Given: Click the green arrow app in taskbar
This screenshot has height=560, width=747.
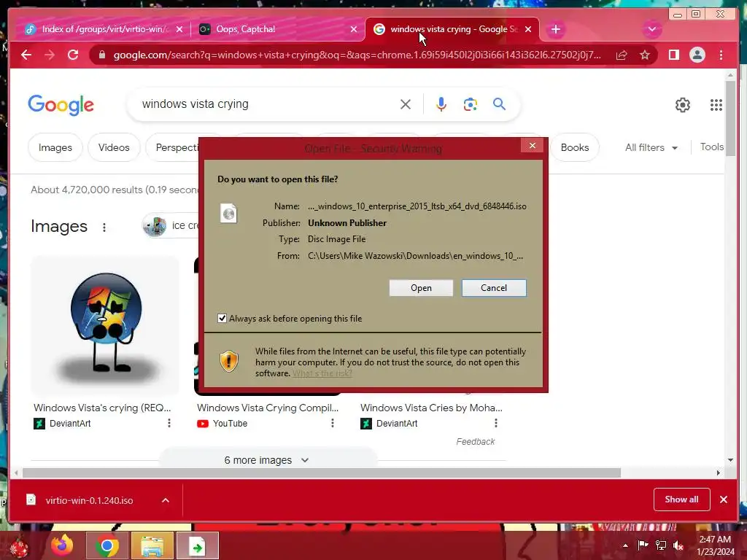Looking at the screenshot, I should click(197, 545).
